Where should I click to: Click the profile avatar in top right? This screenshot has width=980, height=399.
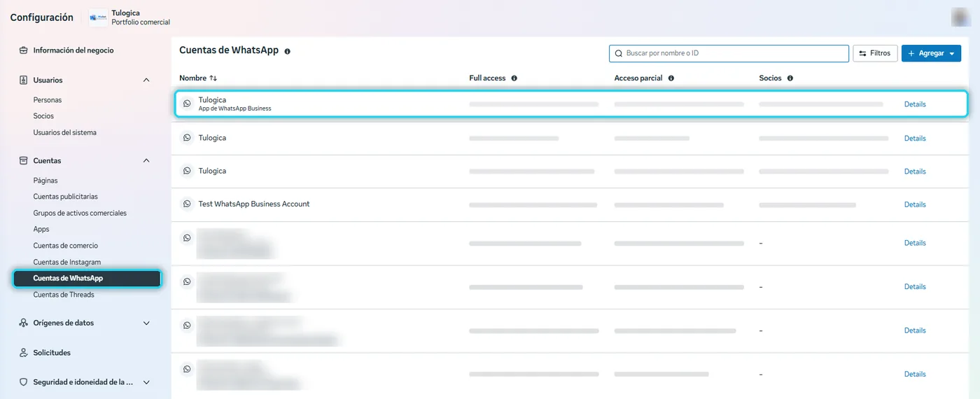tap(960, 17)
